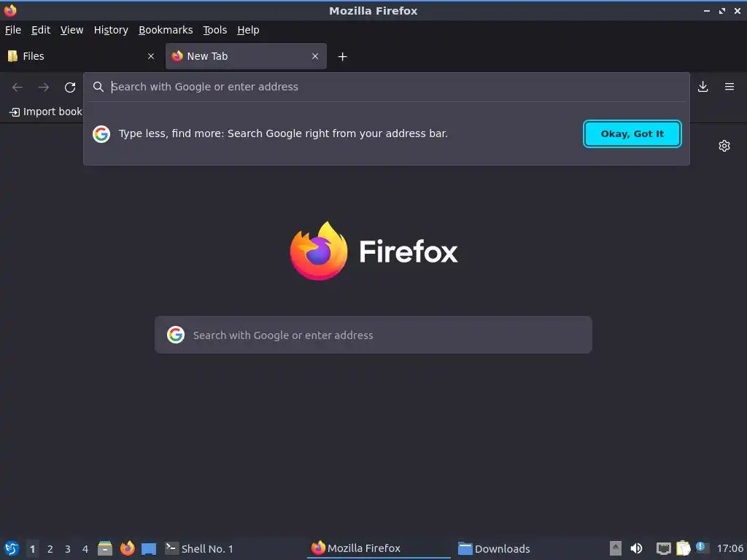
Task: Switch to workspace 2 in taskbar
Action: pyautogui.click(x=50, y=549)
